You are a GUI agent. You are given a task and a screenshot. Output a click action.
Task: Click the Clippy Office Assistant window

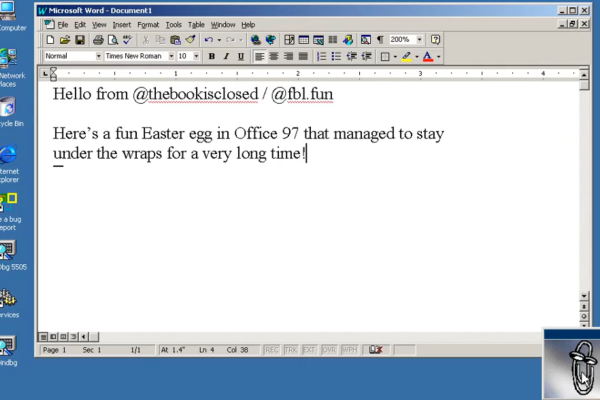click(x=572, y=364)
